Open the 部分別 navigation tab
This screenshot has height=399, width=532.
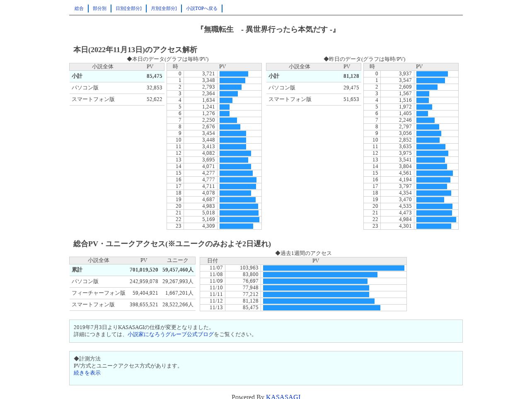[99, 9]
